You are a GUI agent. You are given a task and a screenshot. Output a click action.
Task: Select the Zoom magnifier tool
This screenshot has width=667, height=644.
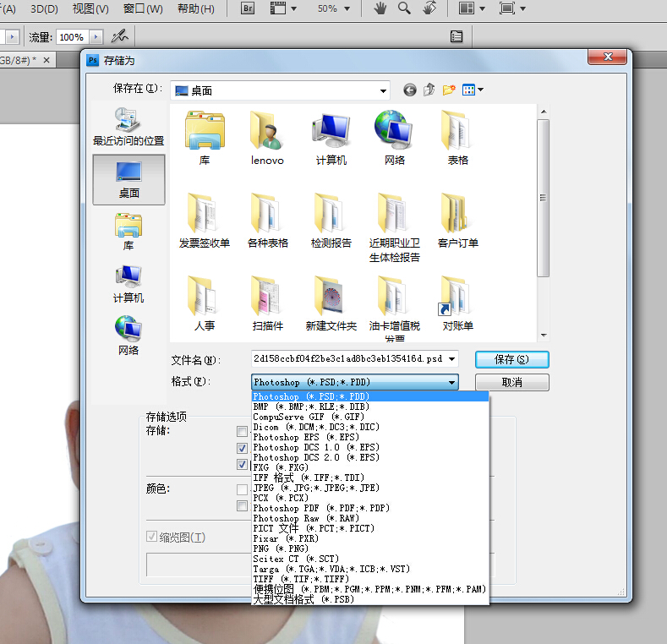point(405,8)
